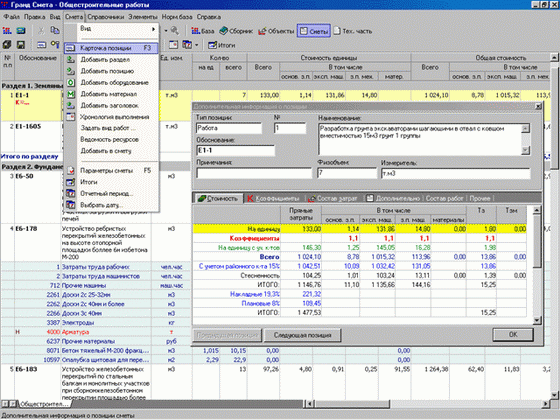Switch to the Состав затрат tab
This screenshot has width=560, height=420.
point(333,199)
